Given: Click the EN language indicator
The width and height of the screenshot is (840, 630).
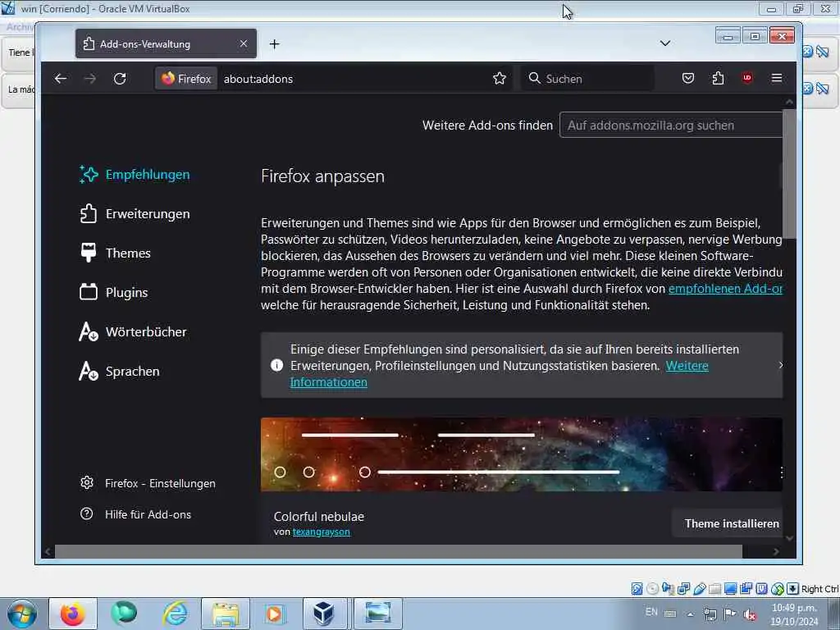Looking at the screenshot, I should point(651,612).
